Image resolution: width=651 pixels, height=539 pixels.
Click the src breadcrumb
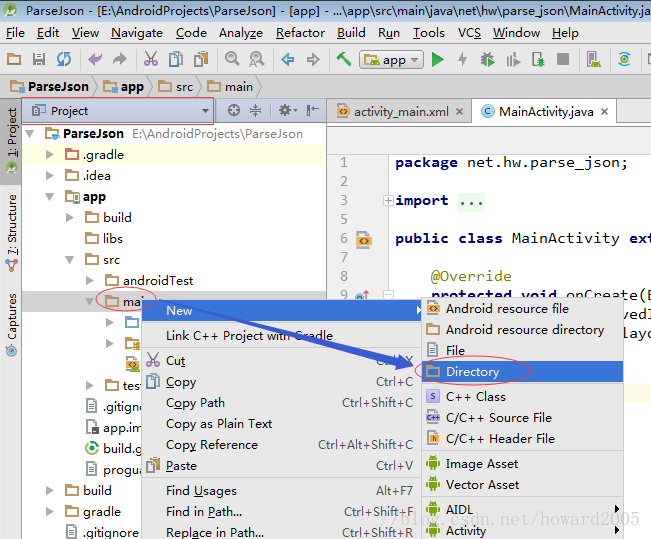pos(176,87)
